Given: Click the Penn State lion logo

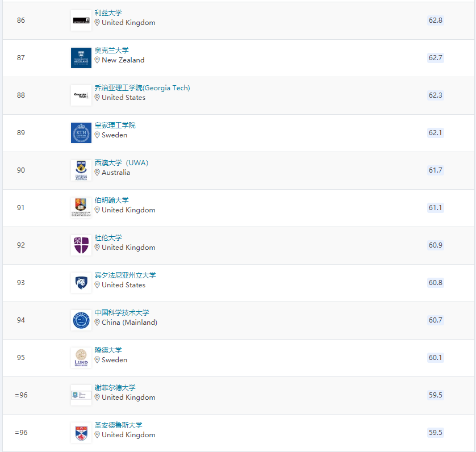Looking at the screenshot, I should [x=81, y=283].
